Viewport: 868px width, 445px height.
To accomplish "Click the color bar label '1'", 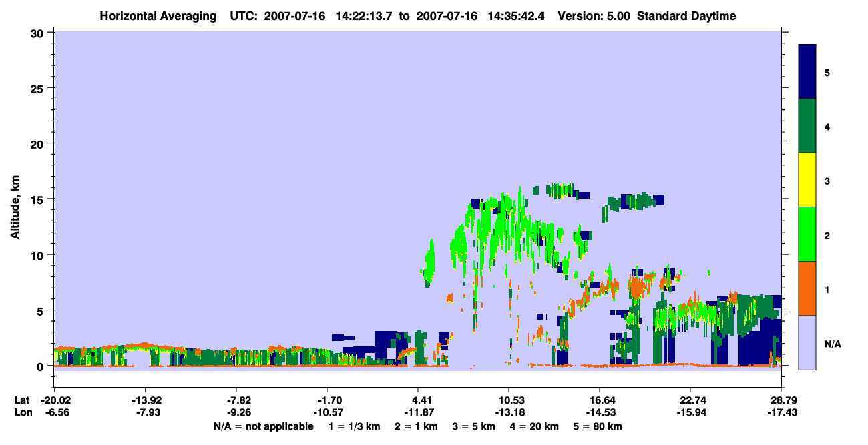I will pos(827,289).
